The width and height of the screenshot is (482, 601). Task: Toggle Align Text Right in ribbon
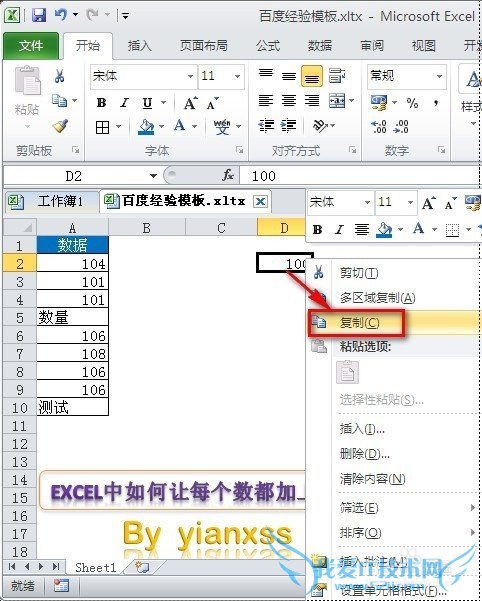coord(312,101)
